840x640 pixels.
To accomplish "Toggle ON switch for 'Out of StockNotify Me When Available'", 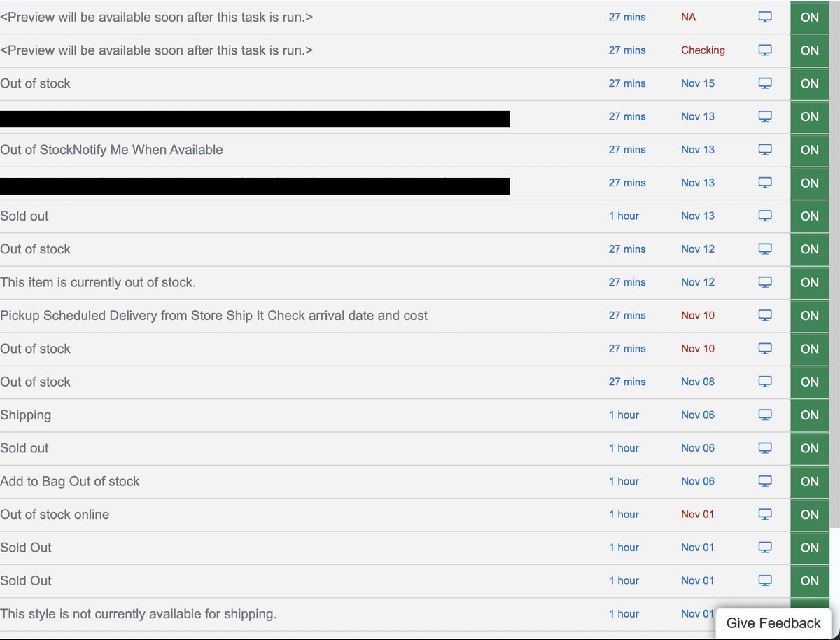I will coord(810,149).
